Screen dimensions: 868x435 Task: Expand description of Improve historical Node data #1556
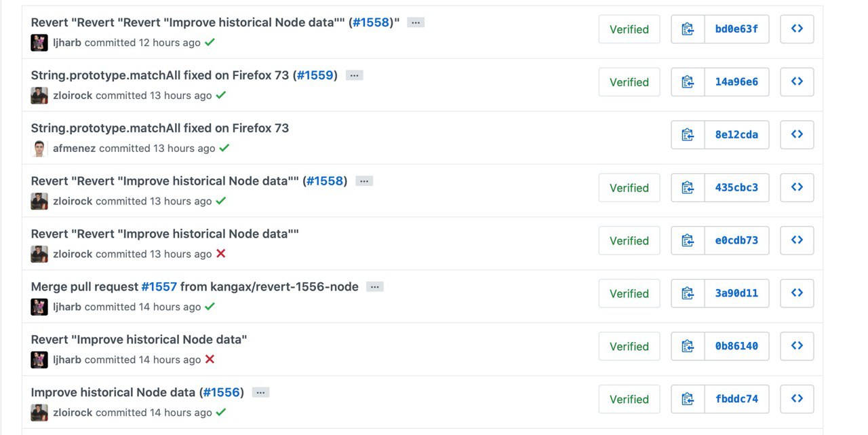pyautogui.click(x=261, y=393)
